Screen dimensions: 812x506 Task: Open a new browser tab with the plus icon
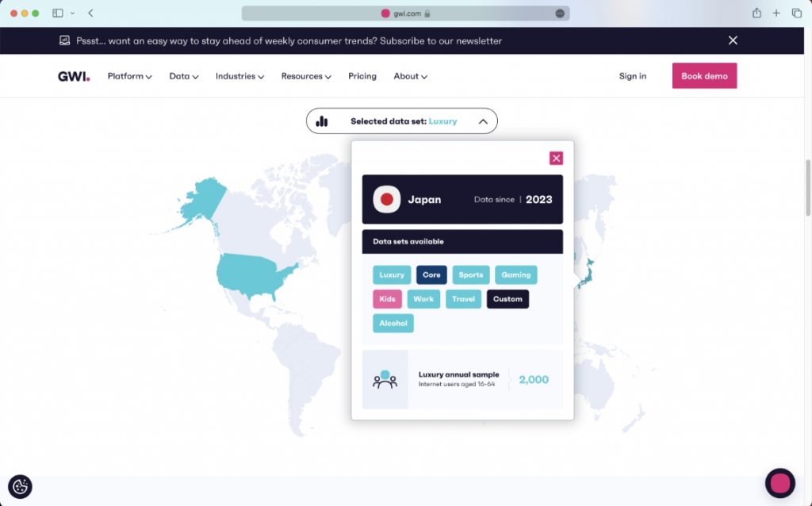click(x=776, y=13)
